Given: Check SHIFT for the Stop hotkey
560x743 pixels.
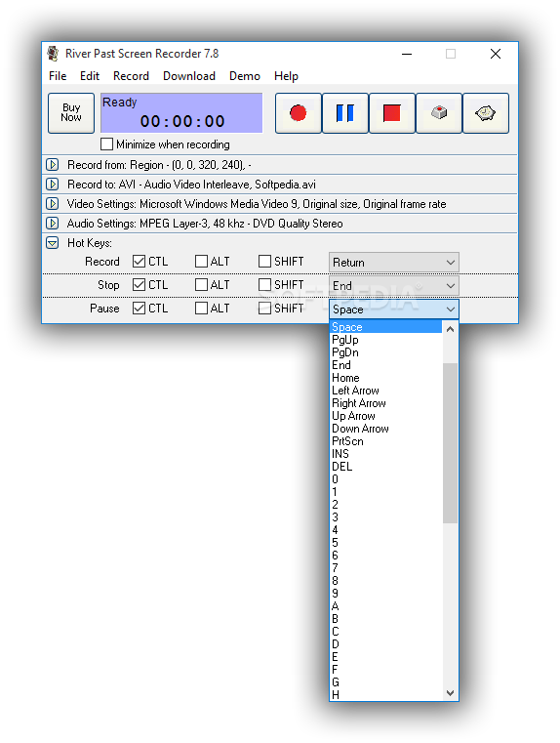Looking at the screenshot, I should coord(264,285).
